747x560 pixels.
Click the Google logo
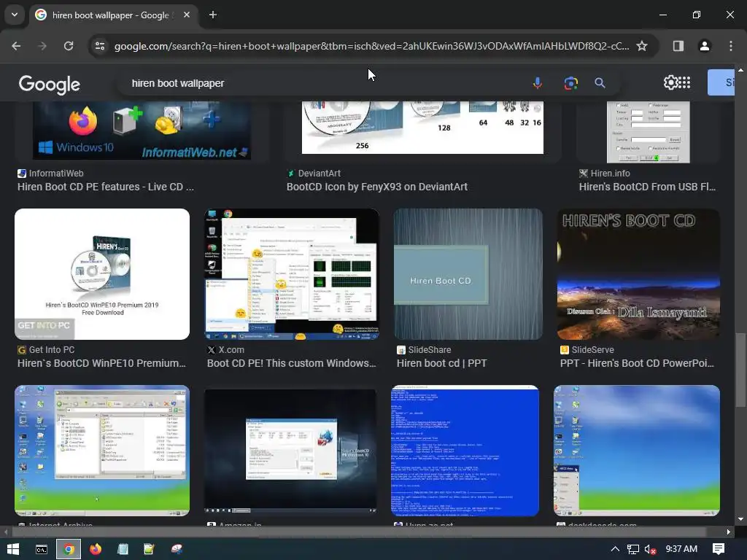tap(50, 85)
